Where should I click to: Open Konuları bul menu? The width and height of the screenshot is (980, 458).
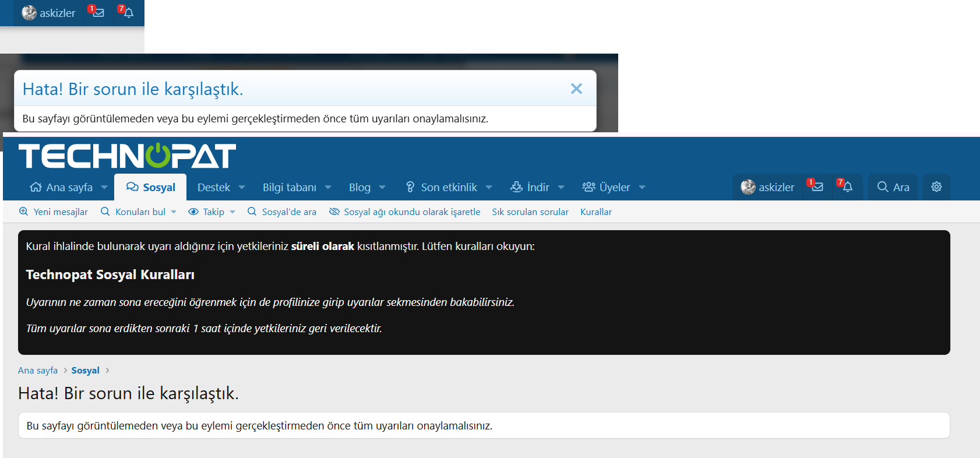[134, 212]
